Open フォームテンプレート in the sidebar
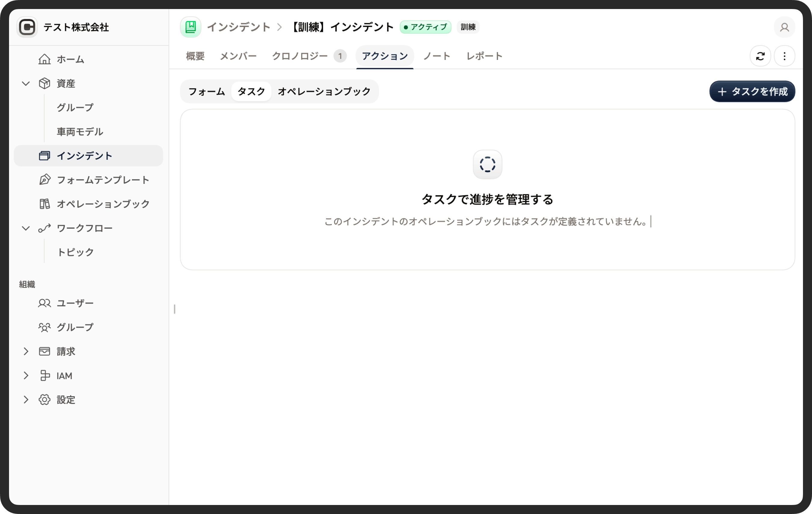Screen dimensions: 812x514 click(103, 180)
